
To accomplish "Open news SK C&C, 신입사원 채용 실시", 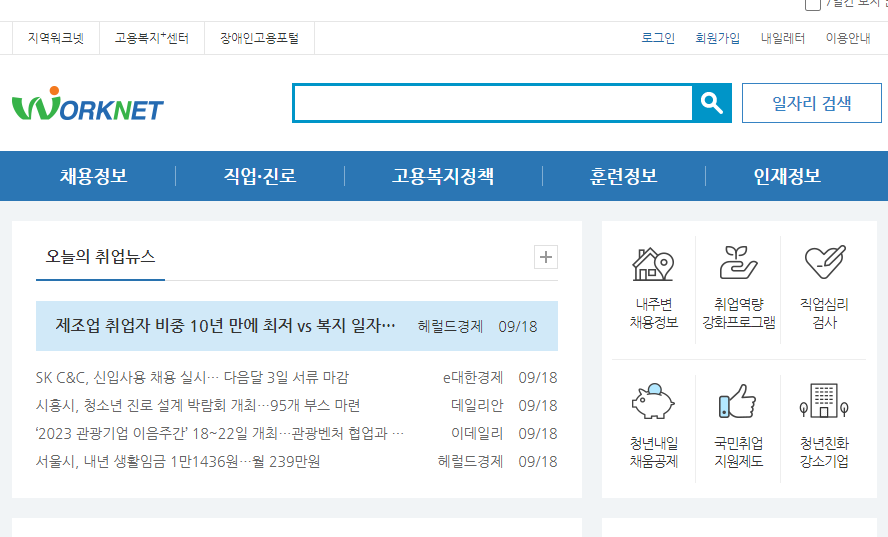I will pos(192,378).
